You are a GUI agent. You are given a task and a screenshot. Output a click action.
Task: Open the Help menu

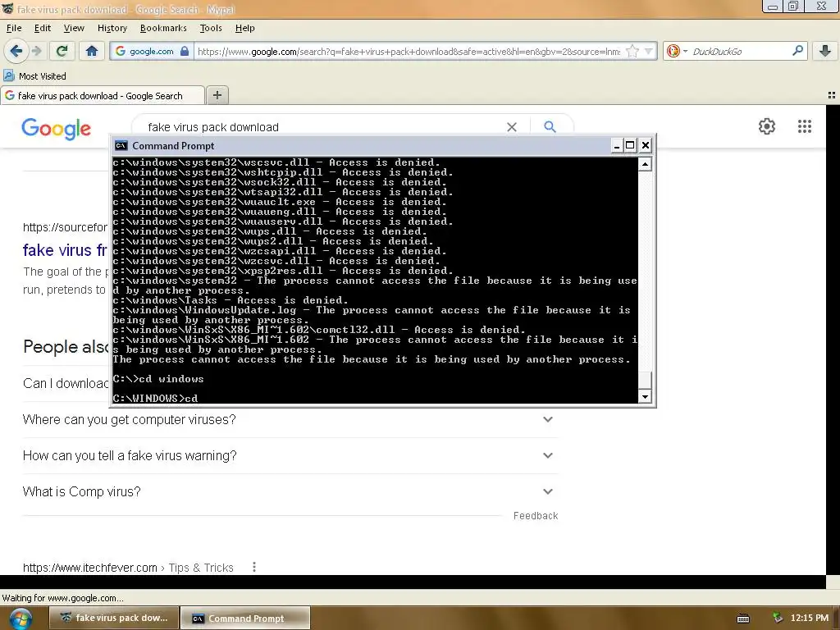pyautogui.click(x=244, y=28)
